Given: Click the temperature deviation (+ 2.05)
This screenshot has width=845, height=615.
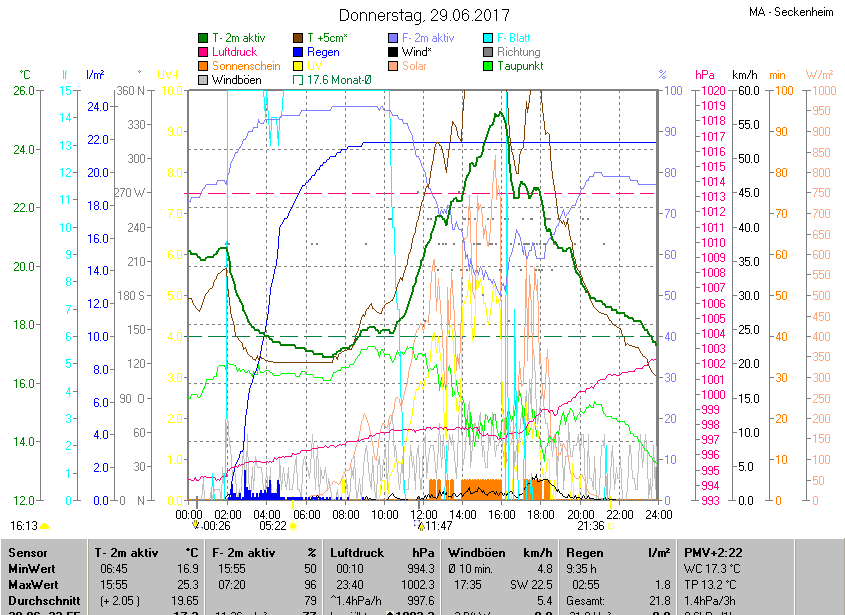Looking at the screenshot, I should point(120,600).
